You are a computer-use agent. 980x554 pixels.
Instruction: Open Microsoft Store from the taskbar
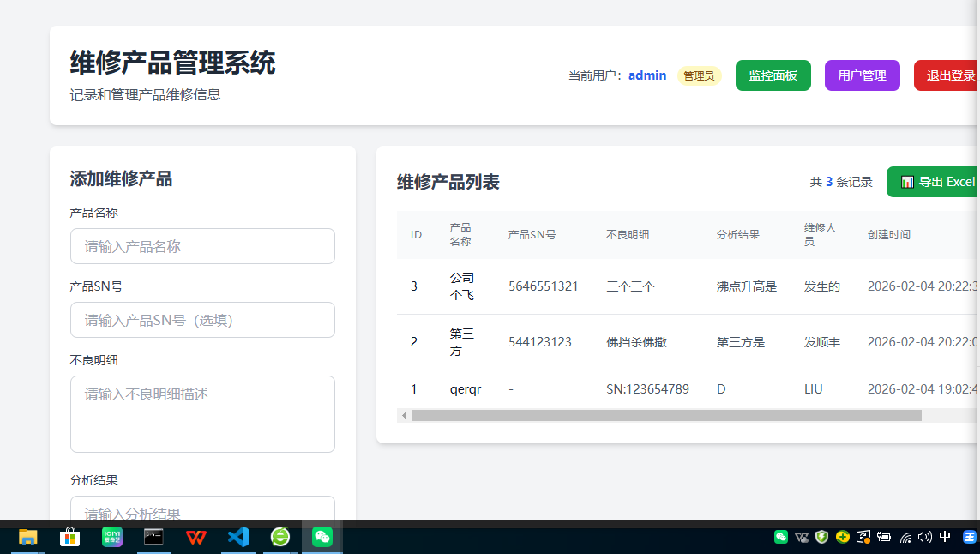coord(69,537)
